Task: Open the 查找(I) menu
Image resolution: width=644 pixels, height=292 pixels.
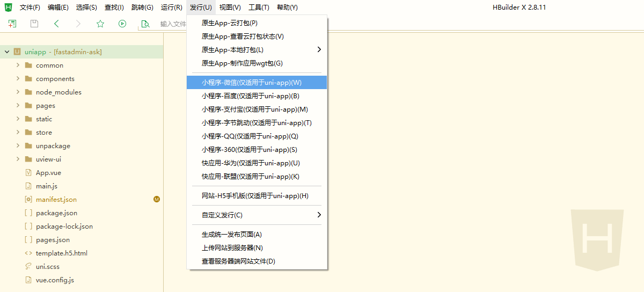Action: (114, 7)
